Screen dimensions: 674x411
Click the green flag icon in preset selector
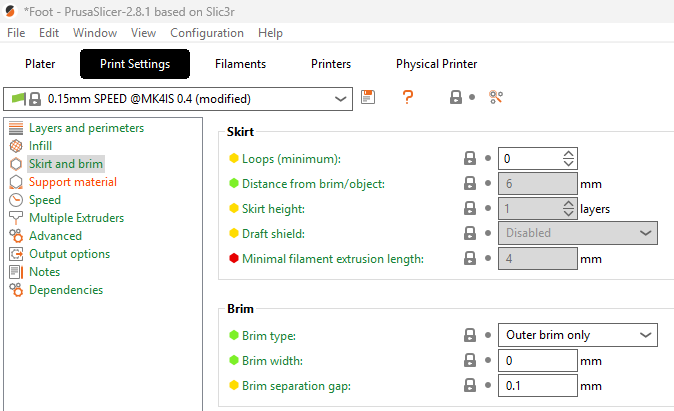pos(18,98)
